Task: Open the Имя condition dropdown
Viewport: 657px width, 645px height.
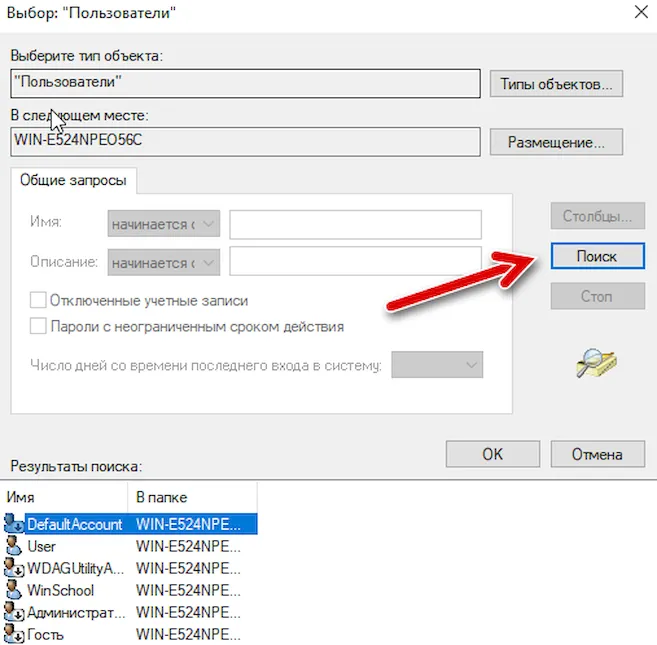Action: tap(164, 224)
